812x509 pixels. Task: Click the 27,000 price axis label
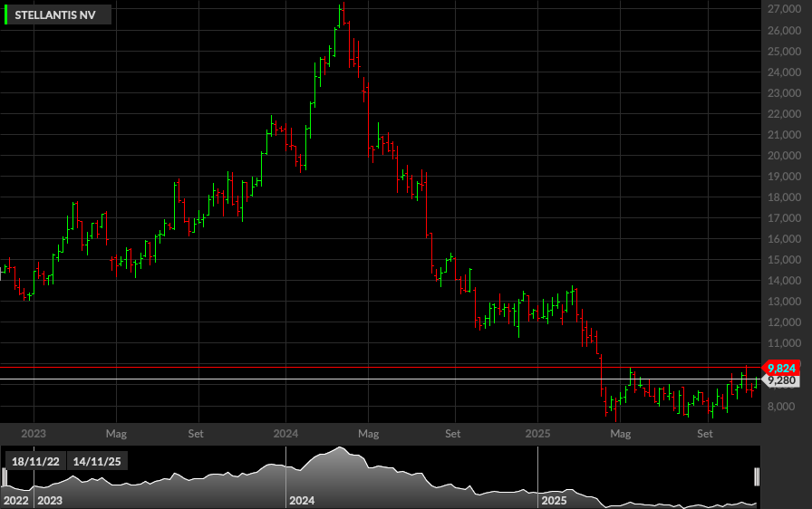(784, 9)
